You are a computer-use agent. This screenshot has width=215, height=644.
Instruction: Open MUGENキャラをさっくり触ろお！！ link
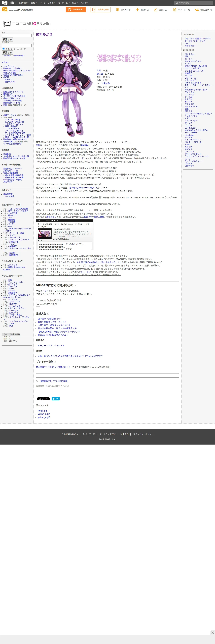(x=53, y=367)
